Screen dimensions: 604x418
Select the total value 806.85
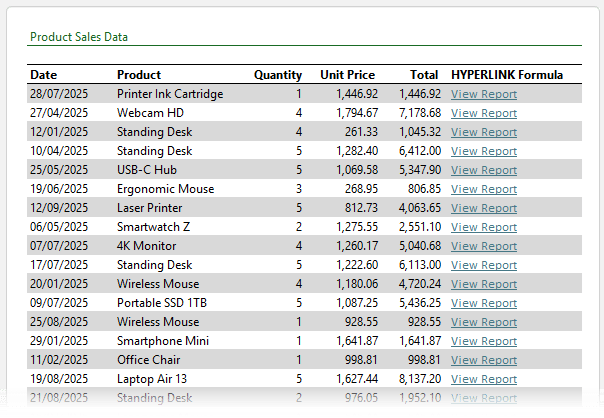point(424,189)
